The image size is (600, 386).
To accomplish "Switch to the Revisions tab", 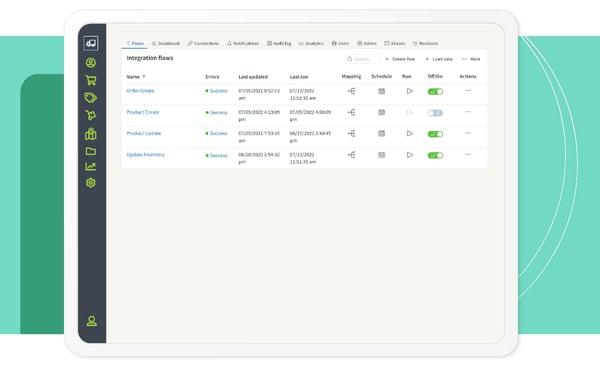I will [426, 43].
